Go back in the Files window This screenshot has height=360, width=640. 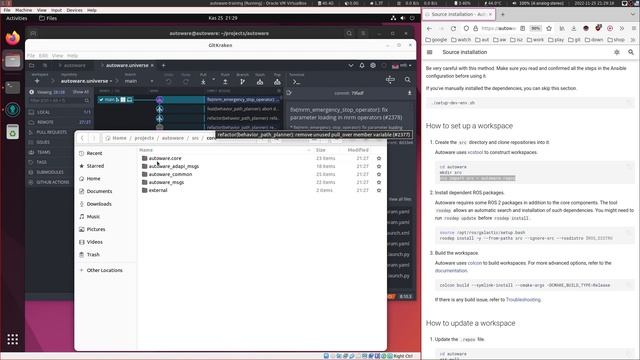coord(82,138)
